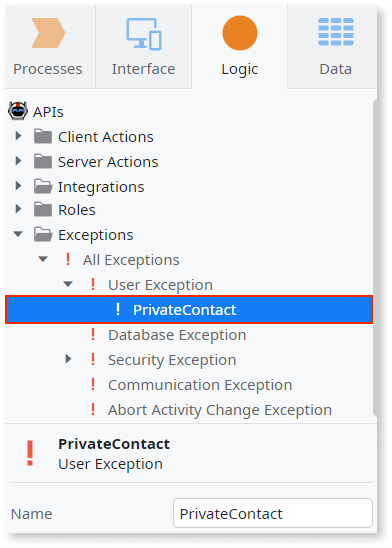
Task: Click the tree panel vertical scrollbar
Action: 375,258
